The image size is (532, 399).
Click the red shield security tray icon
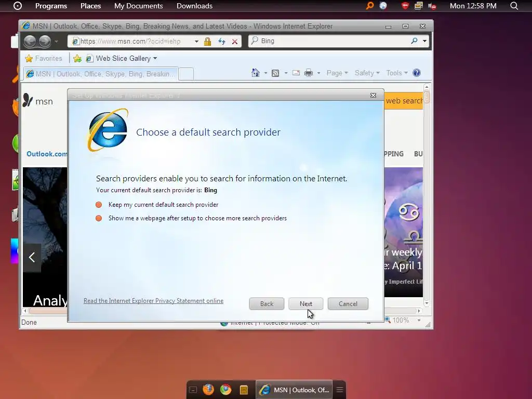pyautogui.click(x=405, y=6)
